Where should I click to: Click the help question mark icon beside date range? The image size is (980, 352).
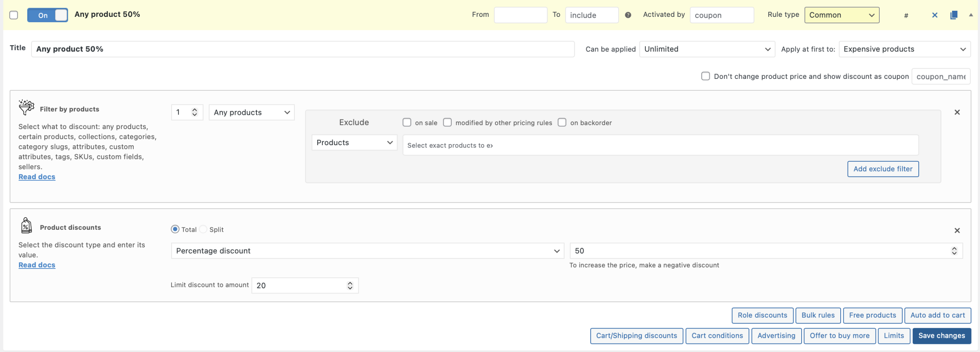[628, 15]
